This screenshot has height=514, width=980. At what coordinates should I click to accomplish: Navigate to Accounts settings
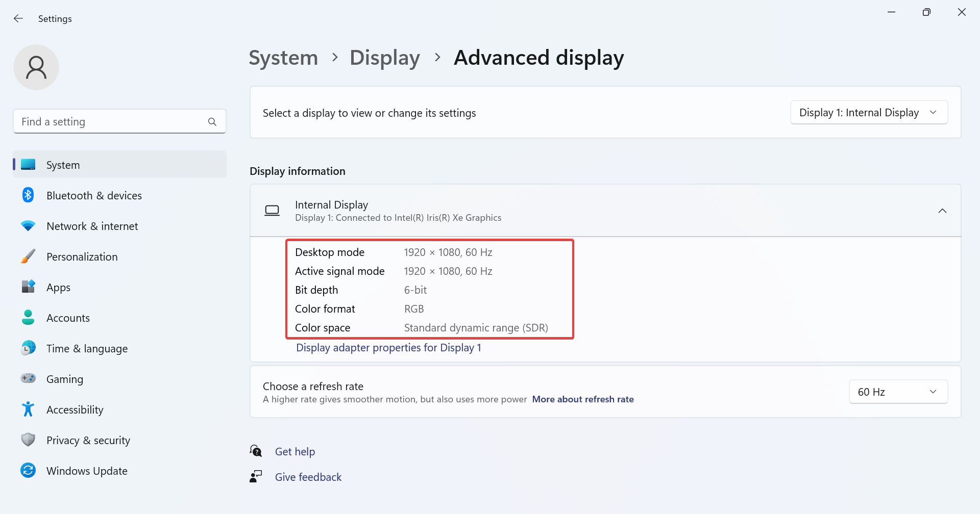click(x=119, y=318)
